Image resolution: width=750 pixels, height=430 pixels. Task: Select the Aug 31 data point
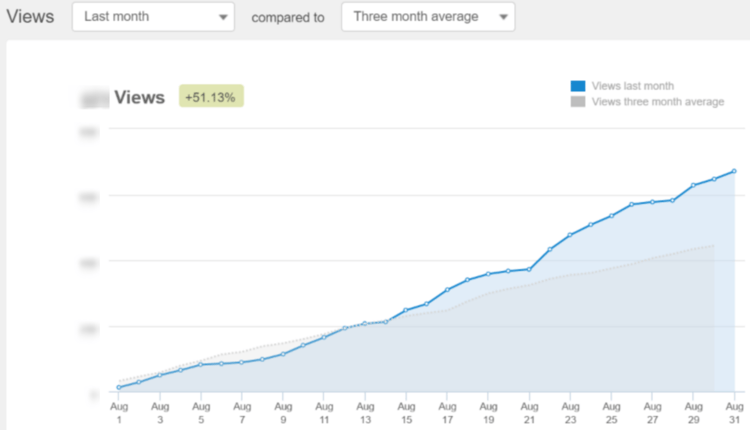point(734,171)
